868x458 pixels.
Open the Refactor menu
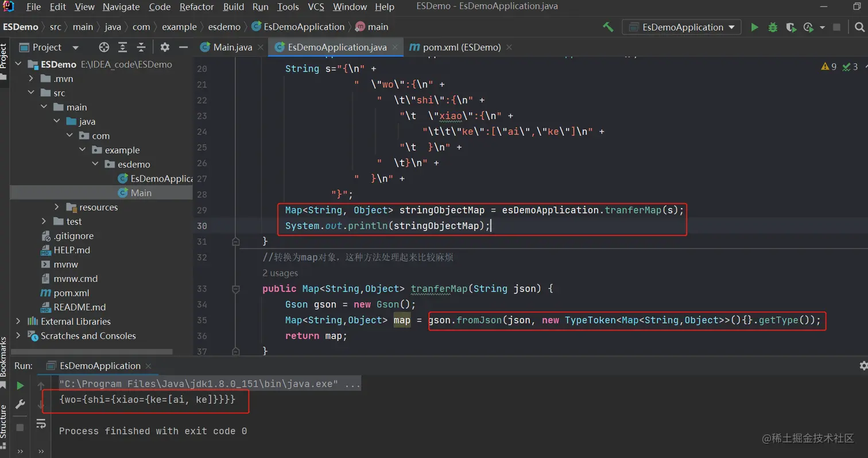[x=196, y=7]
